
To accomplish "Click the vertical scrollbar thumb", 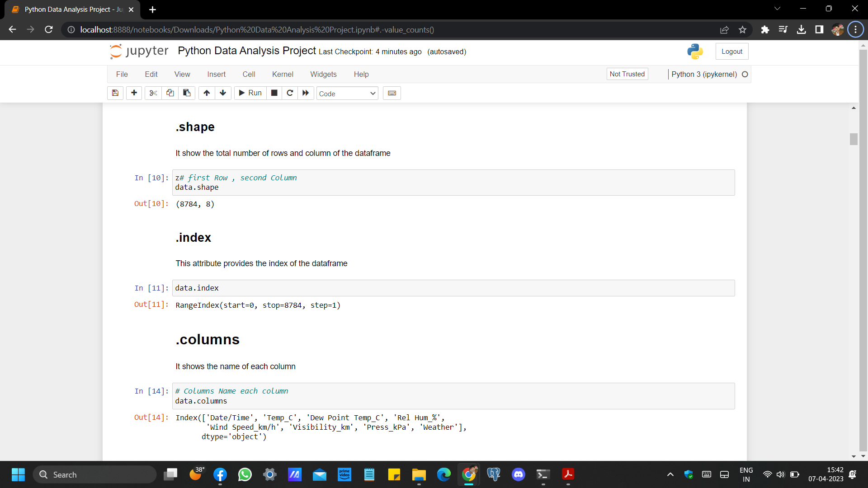I will [854, 139].
